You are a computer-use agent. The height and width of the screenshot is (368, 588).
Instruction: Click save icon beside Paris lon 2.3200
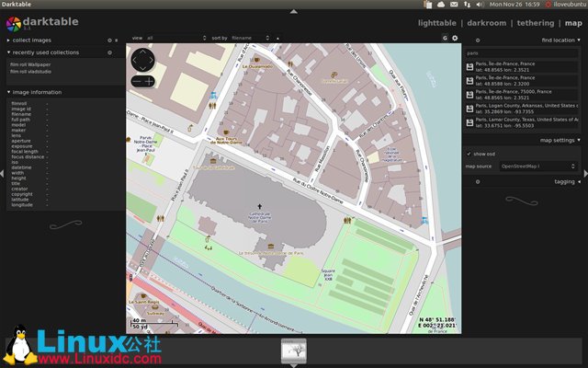click(469, 81)
